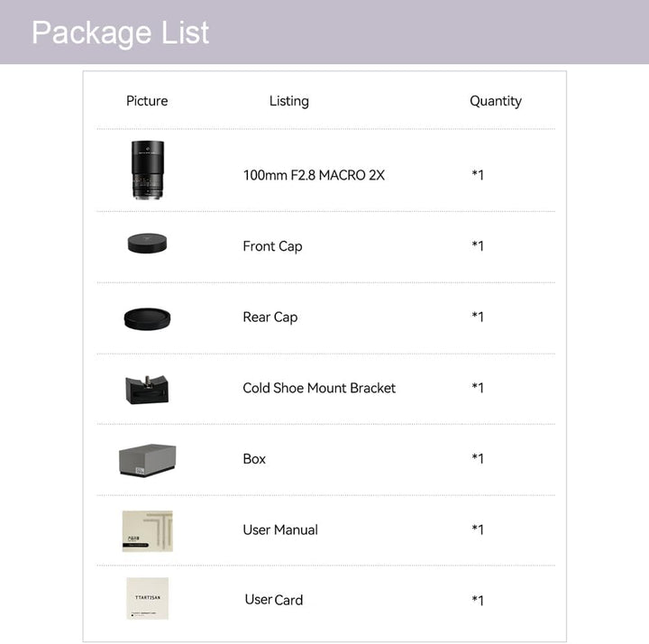The height and width of the screenshot is (644, 649).
Task: Click the Package List heading
Action: 121,32
